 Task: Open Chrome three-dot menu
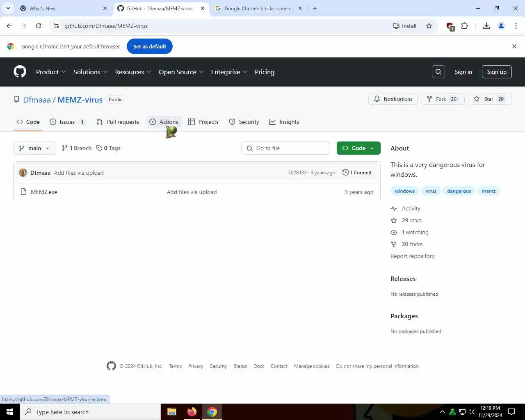(516, 26)
